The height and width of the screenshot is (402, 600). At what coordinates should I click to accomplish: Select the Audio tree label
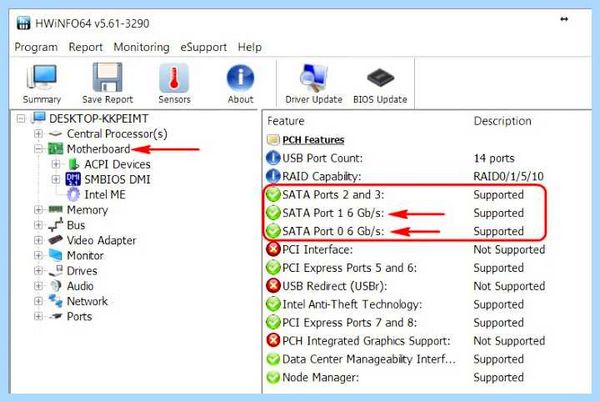(80, 286)
